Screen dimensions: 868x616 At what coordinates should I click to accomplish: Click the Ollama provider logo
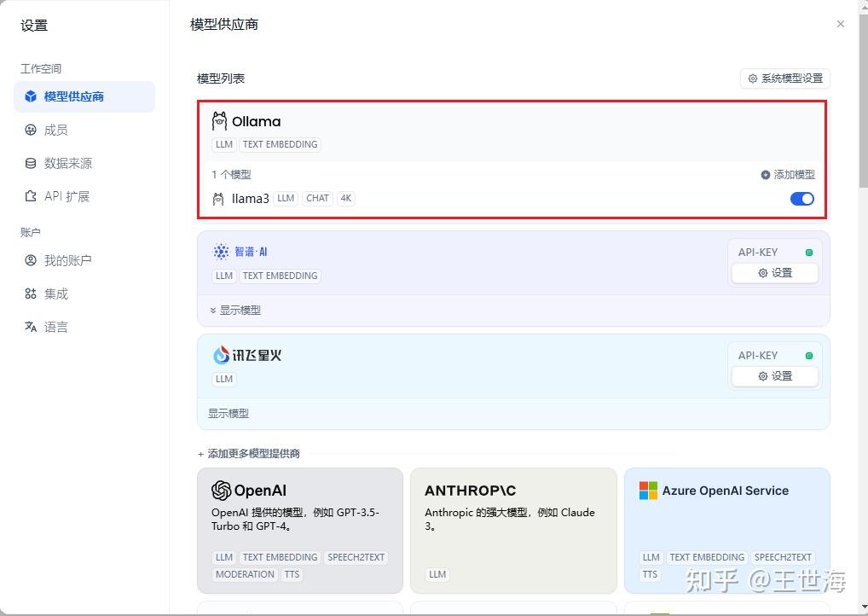(221, 120)
